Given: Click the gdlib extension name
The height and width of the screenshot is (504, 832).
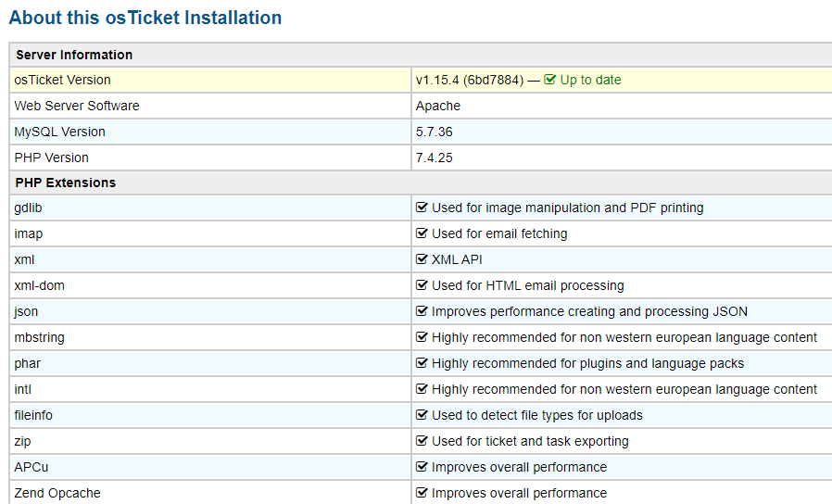Looking at the screenshot, I should click(x=28, y=208).
